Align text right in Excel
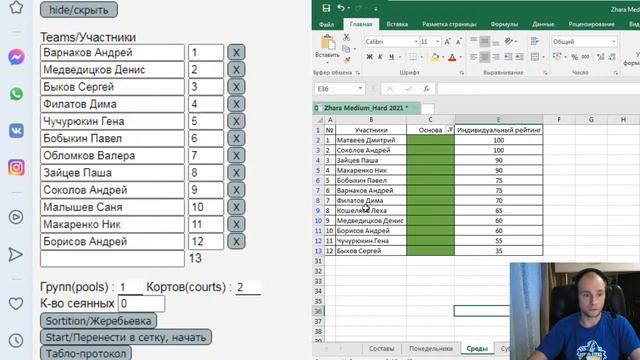640x360 pixels. pyautogui.click(x=496, y=57)
